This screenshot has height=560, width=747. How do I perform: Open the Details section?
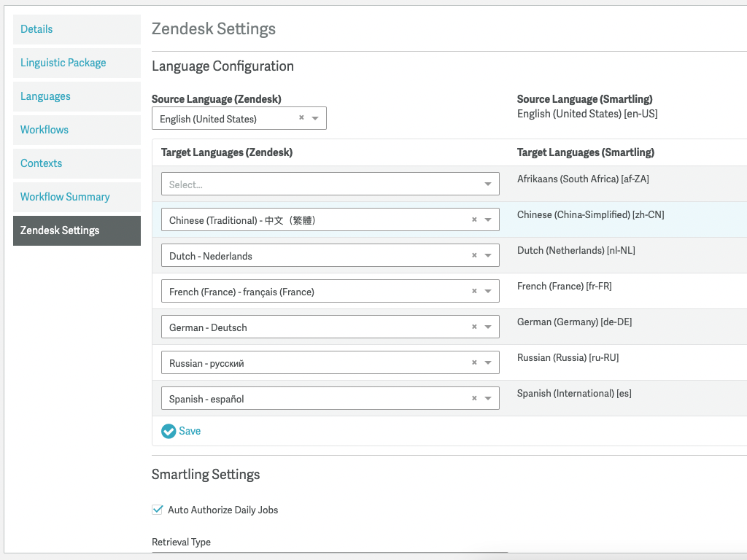36,29
